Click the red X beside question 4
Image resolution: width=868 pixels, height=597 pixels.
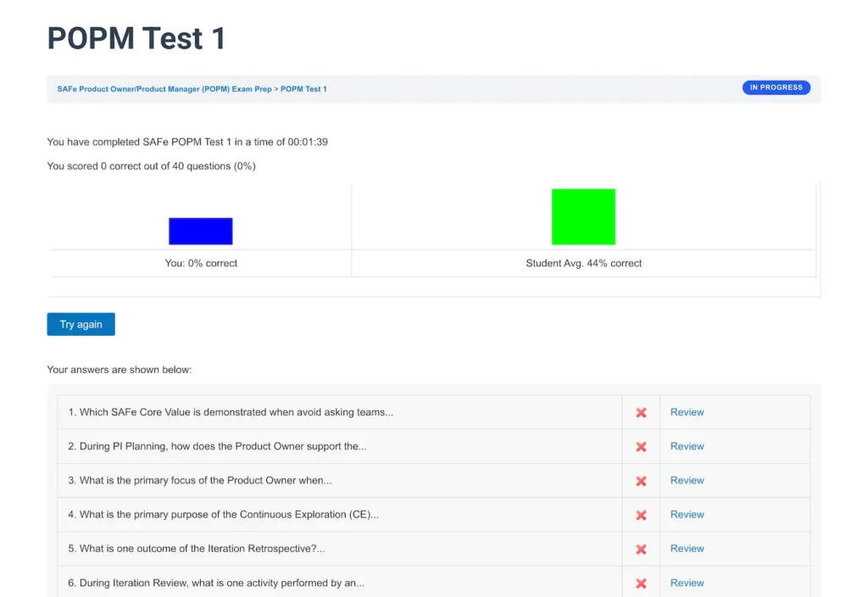tap(641, 514)
